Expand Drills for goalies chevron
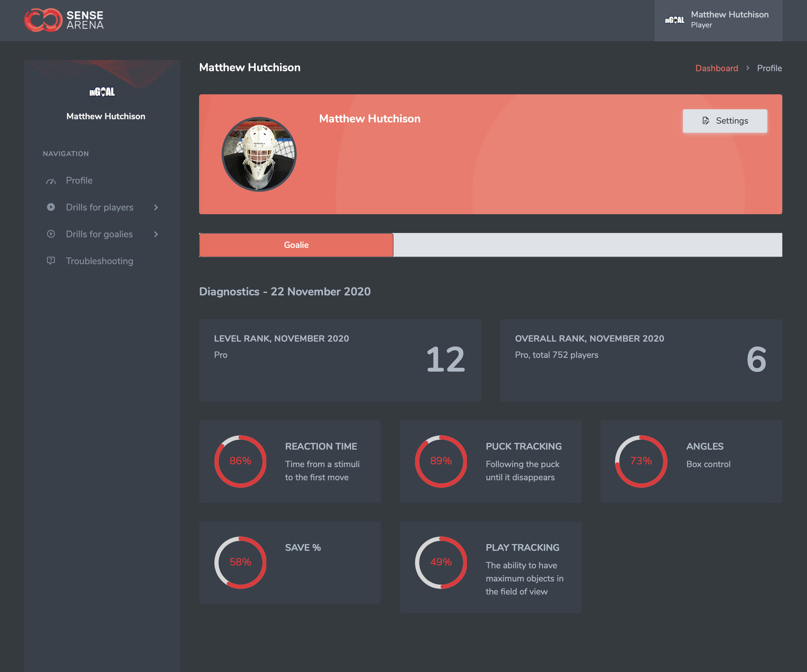Image resolution: width=807 pixels, height=672 pixels. 156,234
